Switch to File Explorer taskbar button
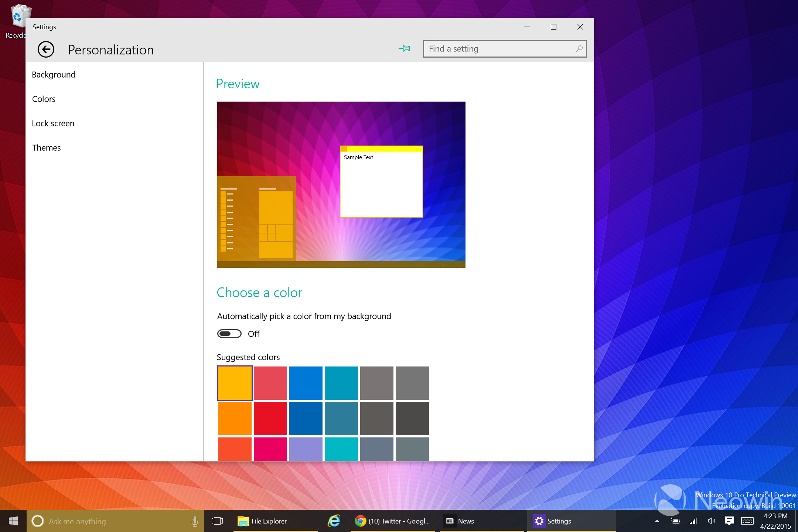The image size is (798, 532). tap(262, 521)
